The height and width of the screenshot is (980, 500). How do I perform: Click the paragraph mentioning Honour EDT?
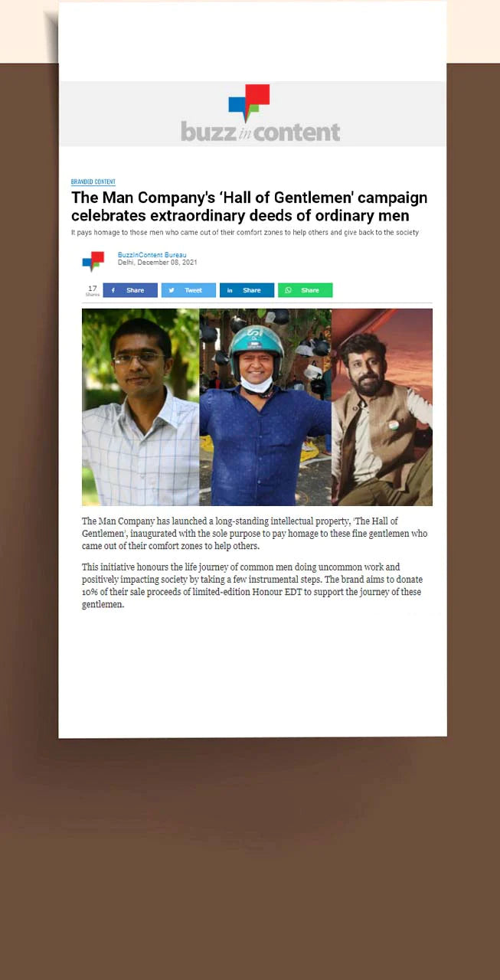[x=253, y=586]
